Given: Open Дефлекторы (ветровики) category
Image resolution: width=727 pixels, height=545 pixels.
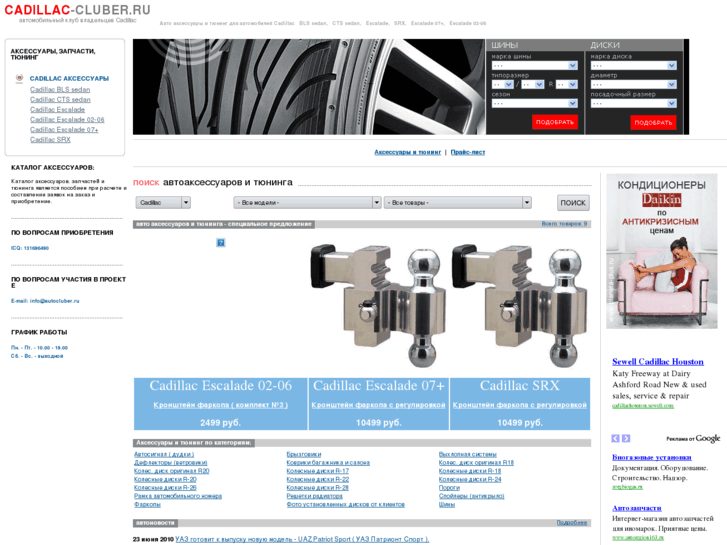Looking at the screenshot, I should 171,463.
